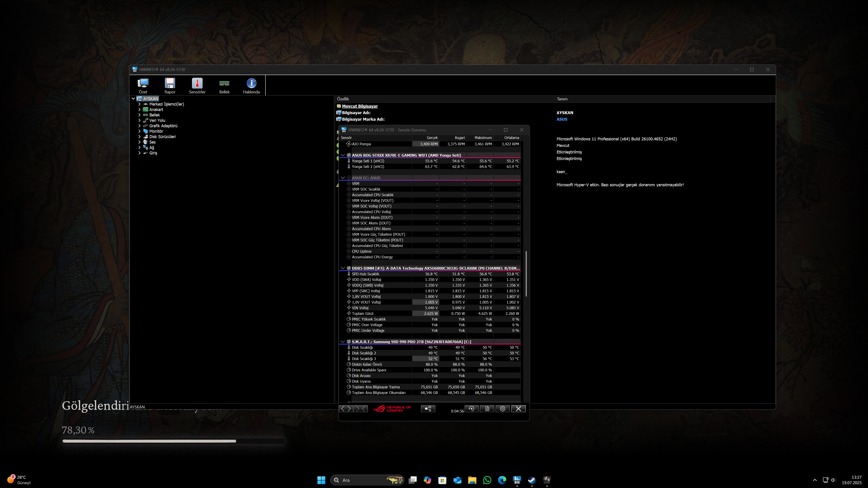Open Microsoft Store from taskbar

[442, 480]
